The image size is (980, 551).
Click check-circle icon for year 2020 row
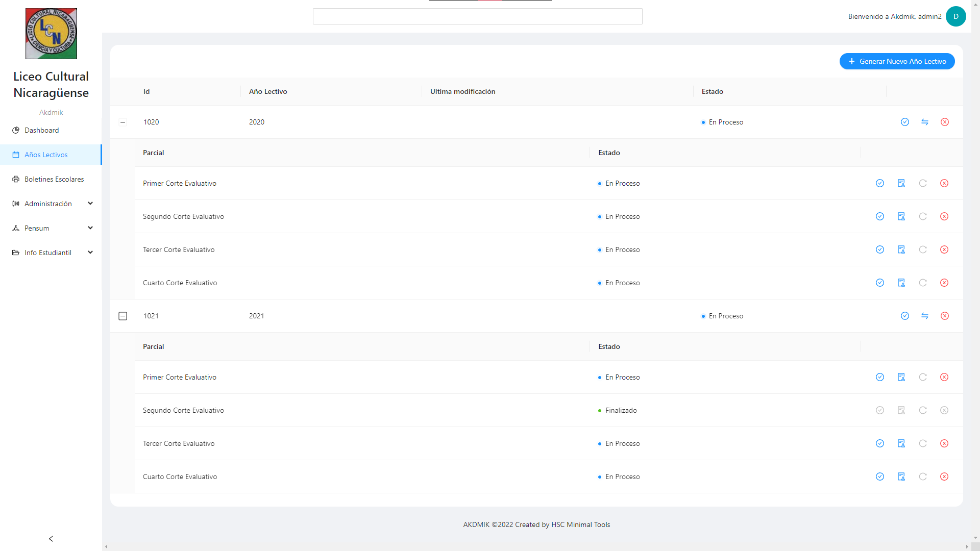click(905, 122)
